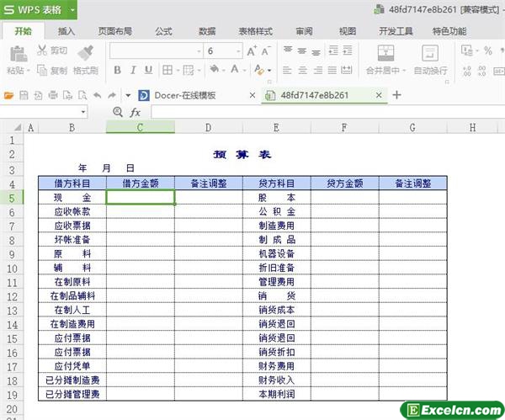Click the distributed alignment icon

click(347, 70)
